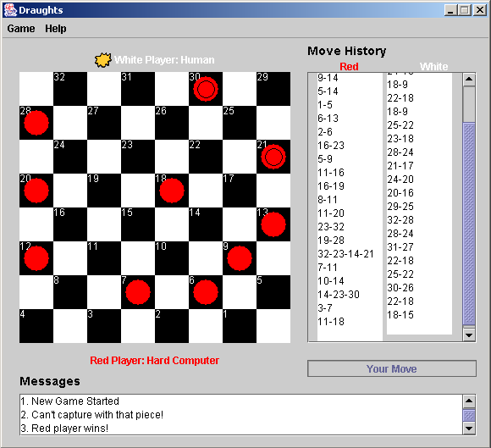Select the red piece on square 7
491x448 pixels.
138,292
